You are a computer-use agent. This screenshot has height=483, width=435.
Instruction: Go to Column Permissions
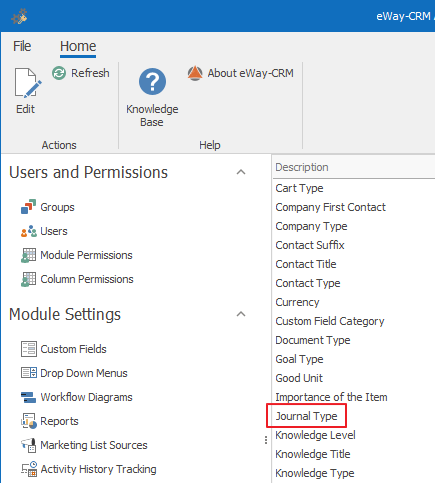[x=87, y=279]
